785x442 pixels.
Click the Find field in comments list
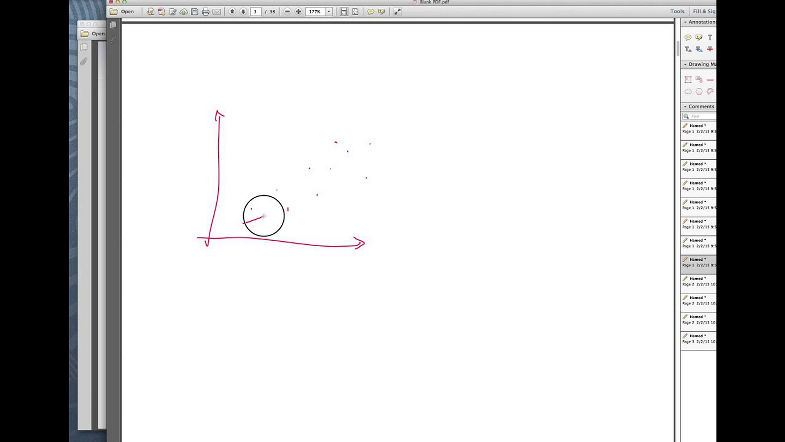699,116
